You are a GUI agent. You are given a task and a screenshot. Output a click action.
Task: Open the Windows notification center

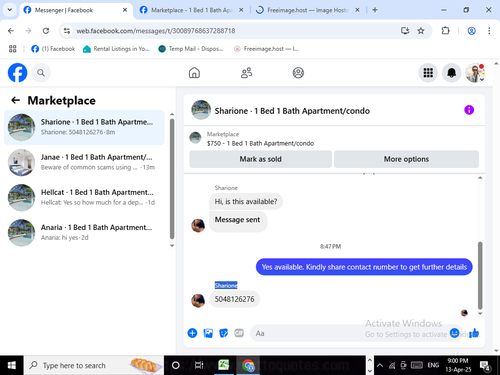click(485, 366)
